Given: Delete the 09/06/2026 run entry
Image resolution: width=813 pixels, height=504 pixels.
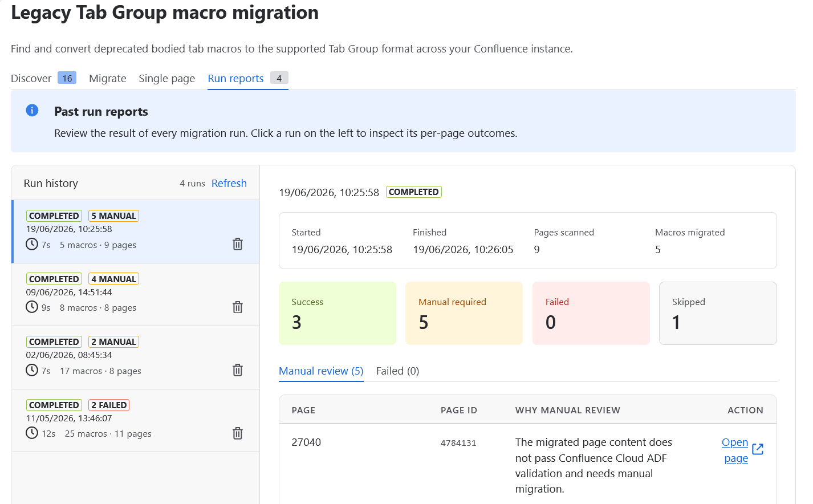Looking at the screenshot, I should tap(238, 307).
